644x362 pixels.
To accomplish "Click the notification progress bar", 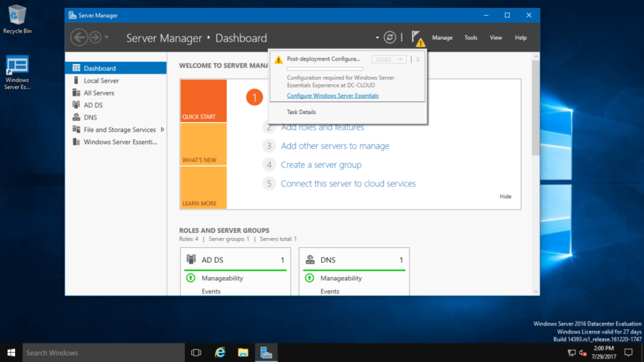I will click(x=325, y=69).
